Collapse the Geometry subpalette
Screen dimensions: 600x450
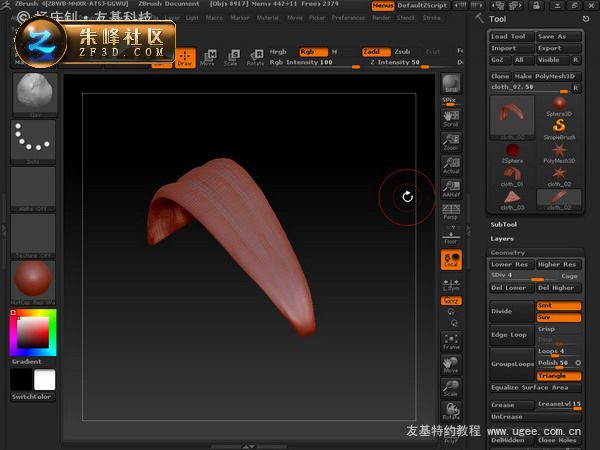point(508,253)
